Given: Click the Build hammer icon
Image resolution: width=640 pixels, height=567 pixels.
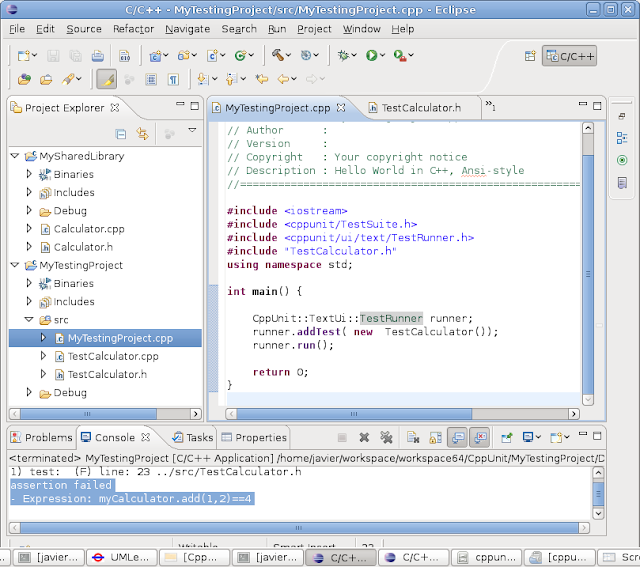Looking at the screenshot, I should coord(278,55).
